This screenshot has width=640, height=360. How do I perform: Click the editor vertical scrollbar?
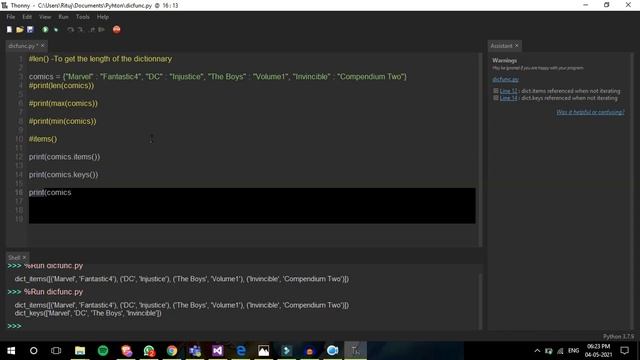pos(480,149)
